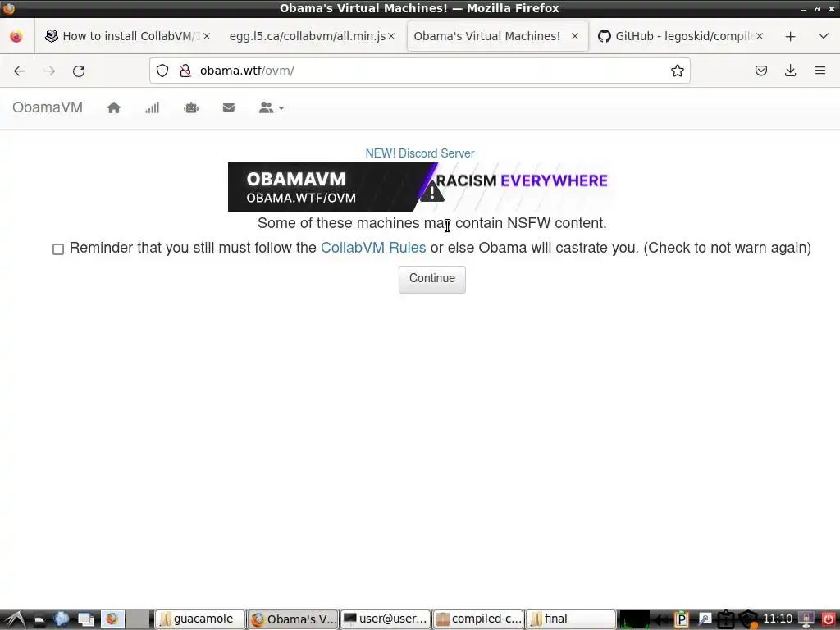
Task: Click the 11:10 taskbar clock
Action: [778, 619]
